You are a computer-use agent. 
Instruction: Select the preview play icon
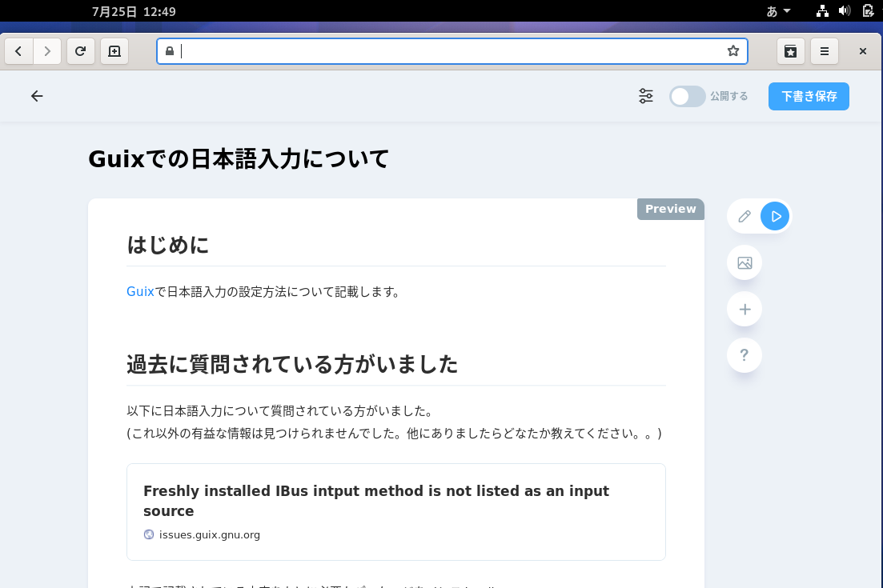coord(775,217)
